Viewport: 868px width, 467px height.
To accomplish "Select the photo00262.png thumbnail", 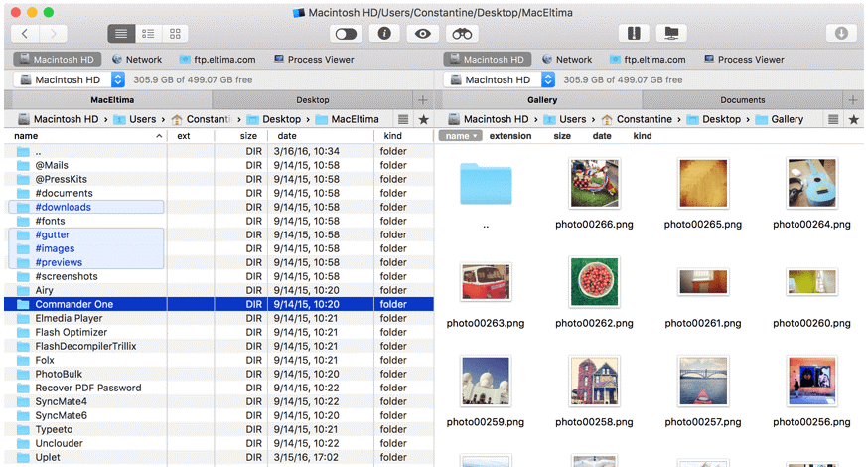I will pos(595,282).
